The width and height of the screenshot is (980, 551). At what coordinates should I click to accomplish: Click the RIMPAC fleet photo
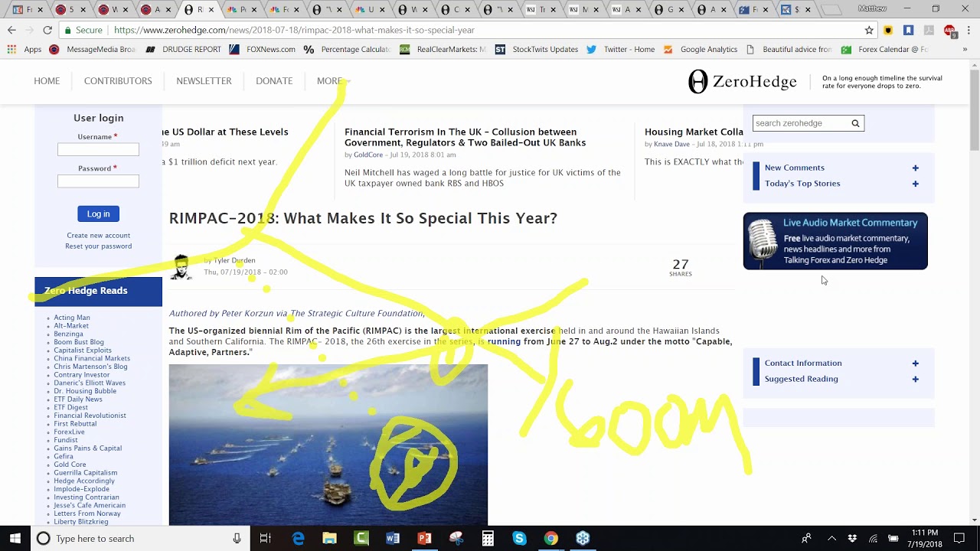click(x=328, y=445)
